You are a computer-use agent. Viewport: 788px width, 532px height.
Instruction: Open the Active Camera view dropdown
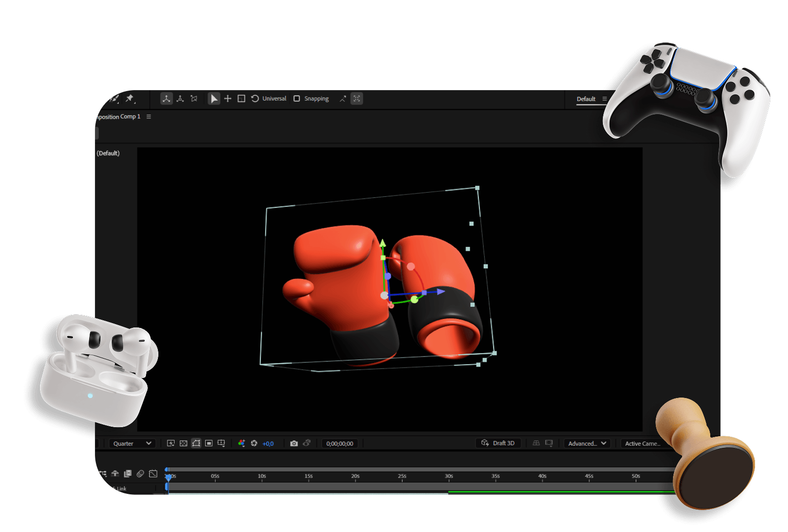642,443
